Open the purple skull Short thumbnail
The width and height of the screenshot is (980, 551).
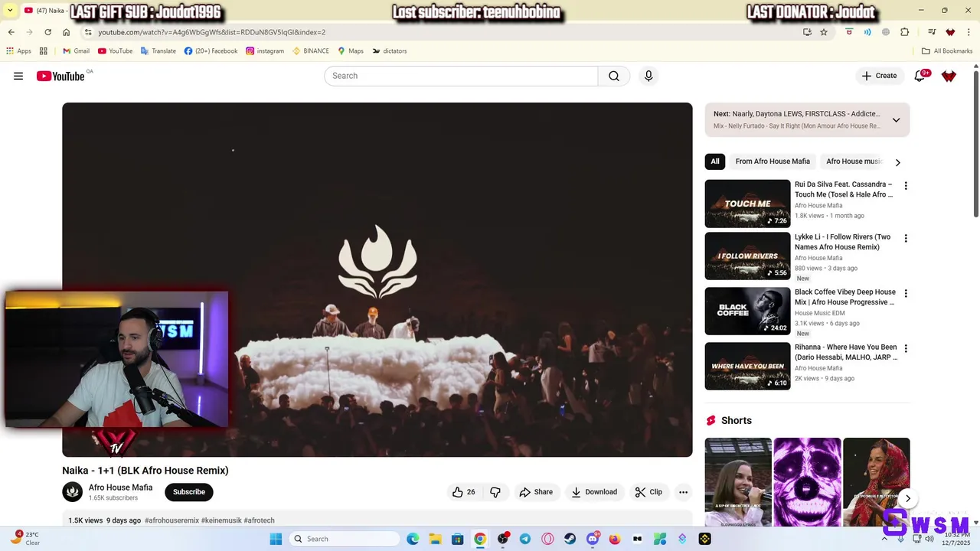click(x=807, y=482)
